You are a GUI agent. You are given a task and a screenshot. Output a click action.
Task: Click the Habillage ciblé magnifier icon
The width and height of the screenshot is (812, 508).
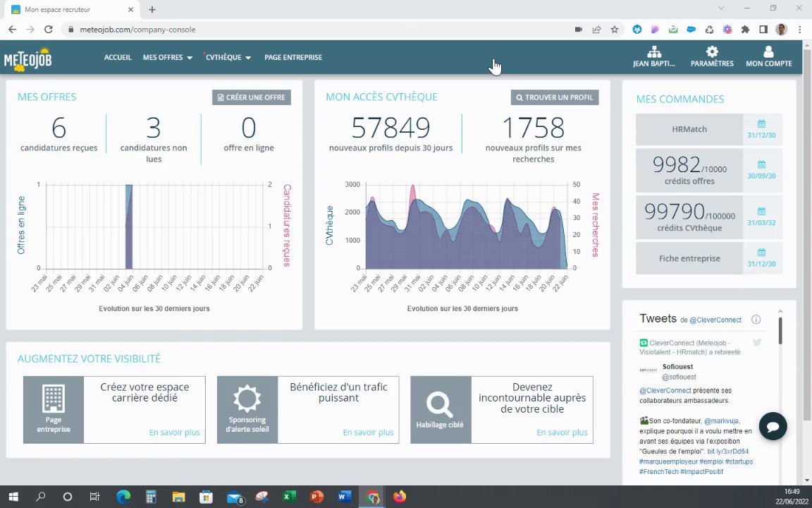pyautogui.click(x=440, y=405)
